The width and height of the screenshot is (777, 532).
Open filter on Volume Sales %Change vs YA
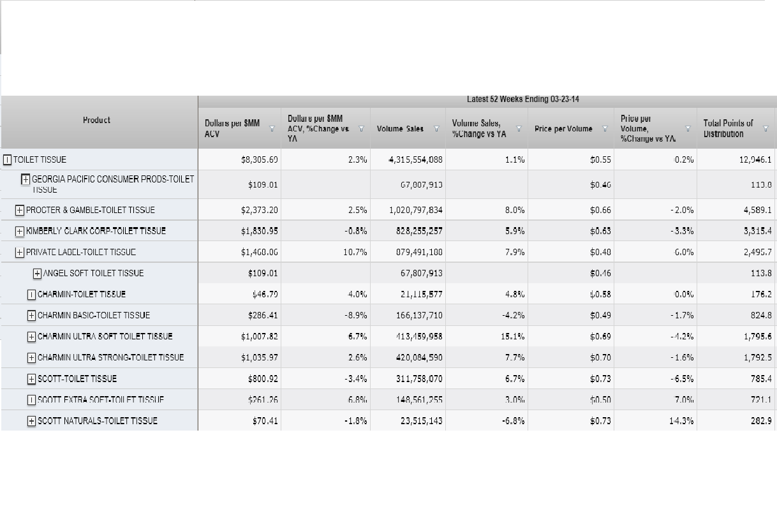(519, 128)
